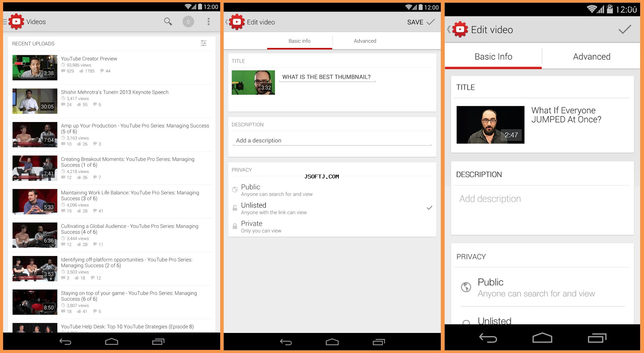Tap the home navigation button on middle phone

coord(332,342)
